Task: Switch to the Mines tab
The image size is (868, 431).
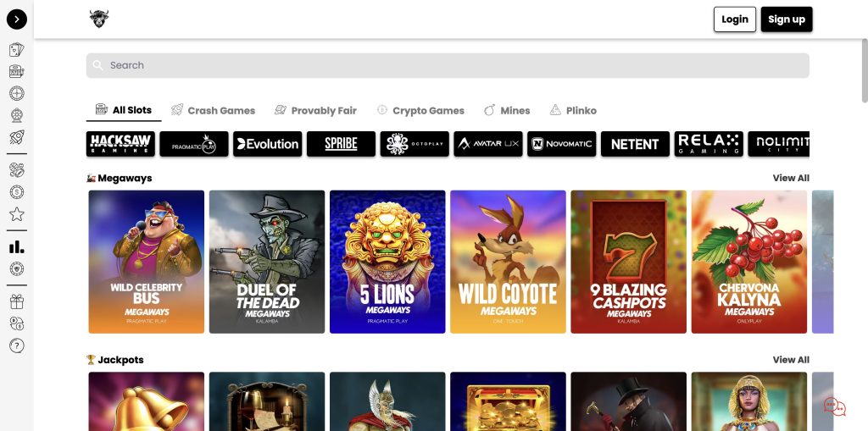Action: pos(507,110)
